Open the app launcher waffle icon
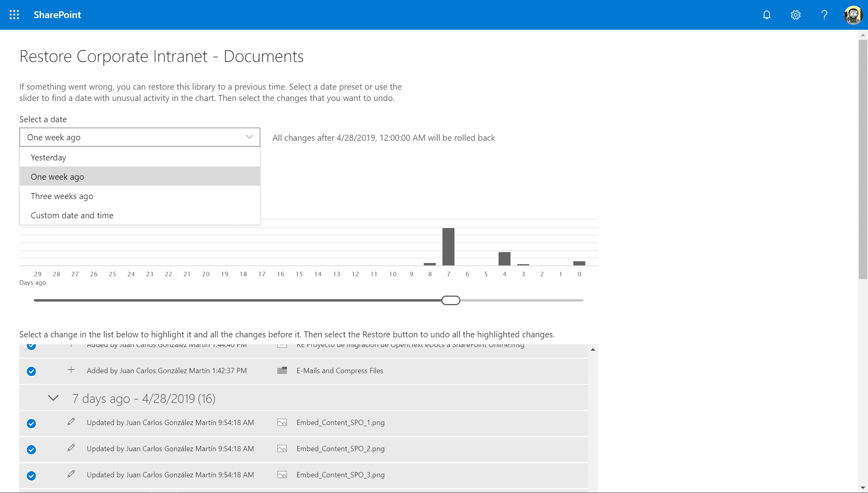The height and width of the screenshot is (493, 868). [x=14, y=15]
